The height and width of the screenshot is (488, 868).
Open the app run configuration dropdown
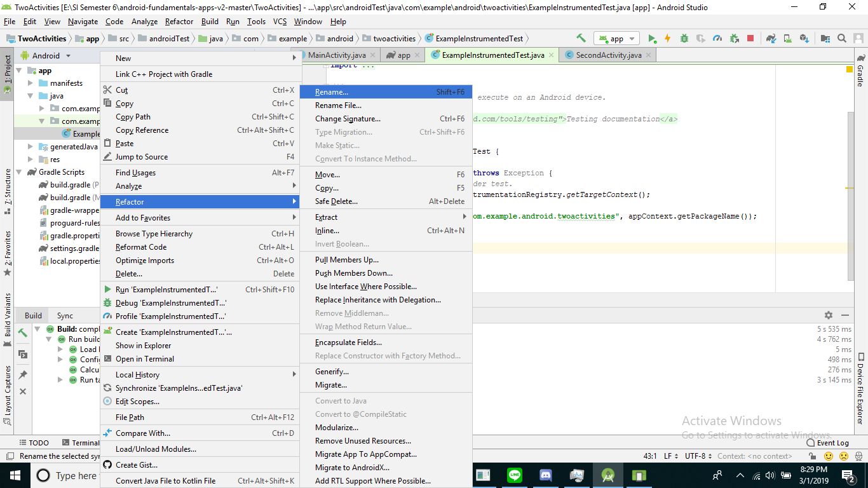[615, 38]
